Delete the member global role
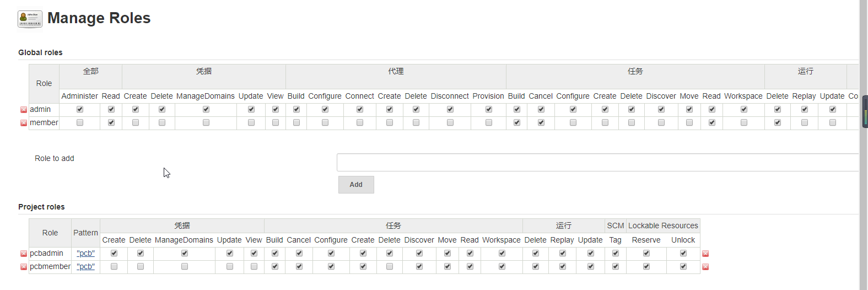Screen dimensions: 868x290 click(x=24, y=123)
